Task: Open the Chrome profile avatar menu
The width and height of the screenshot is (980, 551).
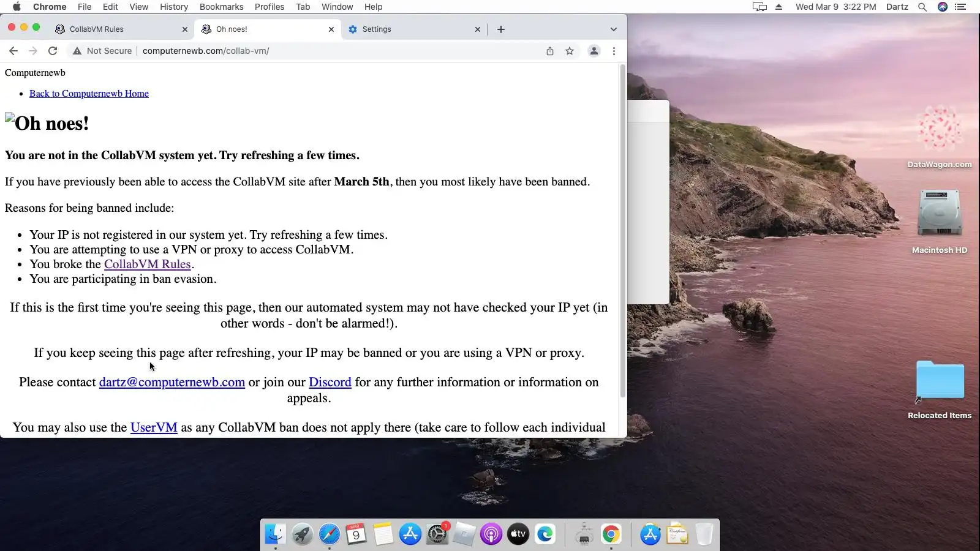Action: [594, 51]
